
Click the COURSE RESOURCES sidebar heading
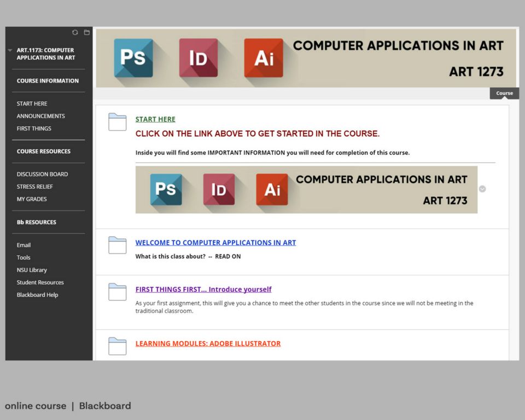coord(44,151)
